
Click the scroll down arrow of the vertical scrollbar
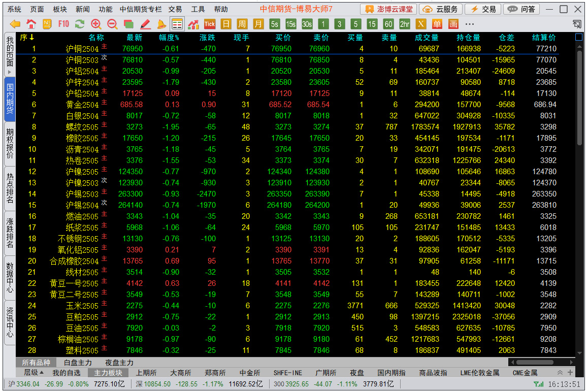(x=580, y=353)
